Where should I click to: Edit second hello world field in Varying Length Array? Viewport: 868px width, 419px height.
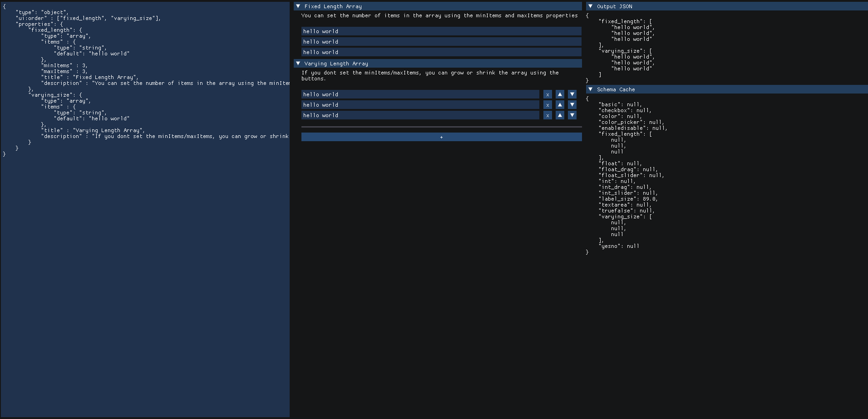click(420, 105)
